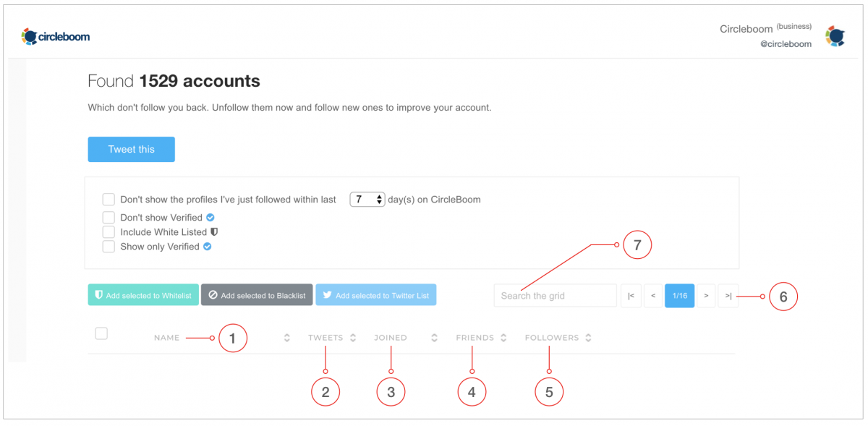Toggle the select-all checkbox in grid header
This screenshot has height=426, width=868.
point(101,333)
